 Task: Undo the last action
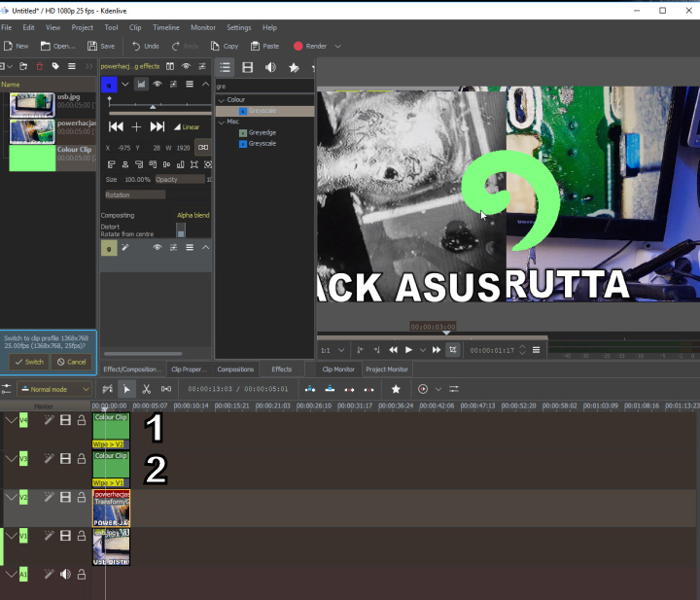point(146,46)
